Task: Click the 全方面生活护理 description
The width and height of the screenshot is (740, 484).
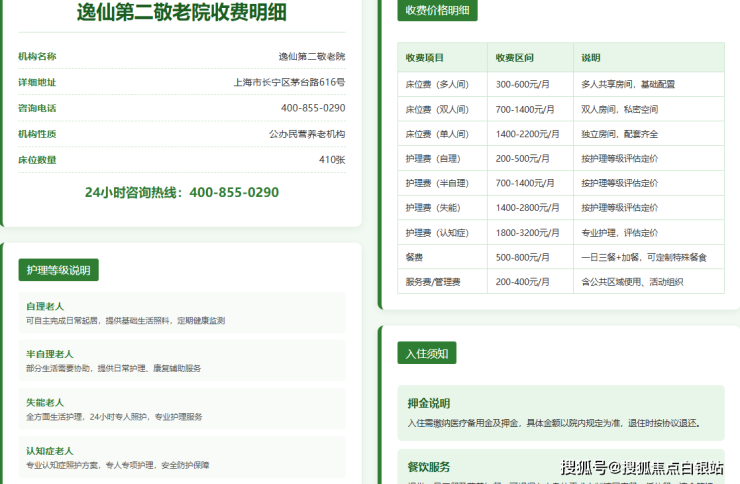Action: tap(114, 417)
